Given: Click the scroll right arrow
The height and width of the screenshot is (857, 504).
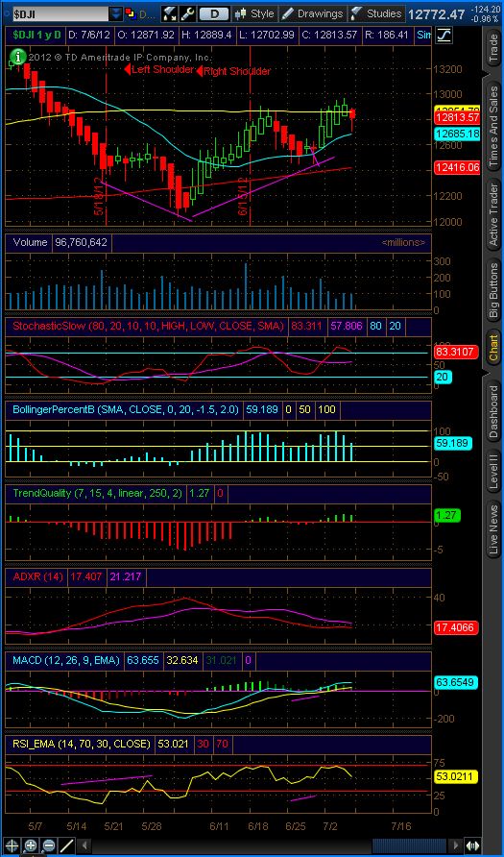Looking at the screenshot, I should 454,845.
